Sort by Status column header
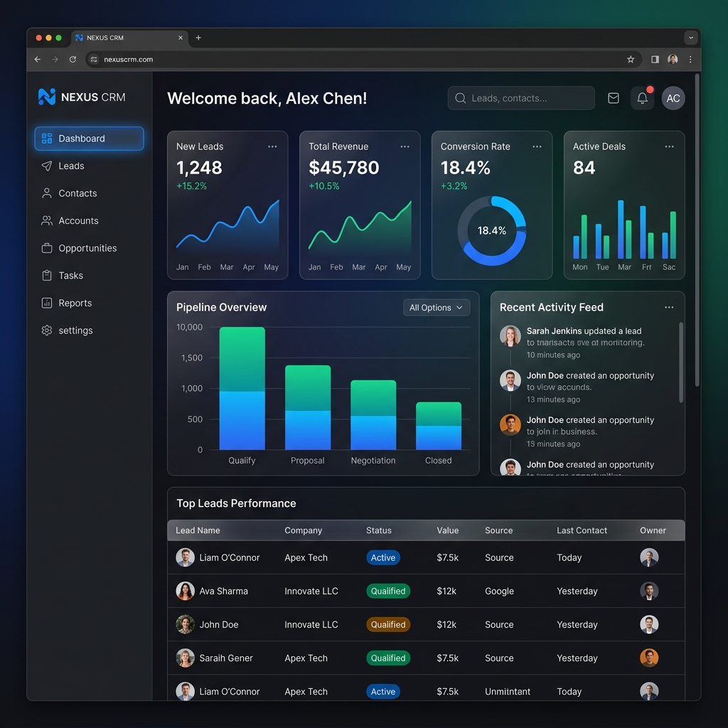The height and width of the screenshot is (728, 728). tap(378, 530)
